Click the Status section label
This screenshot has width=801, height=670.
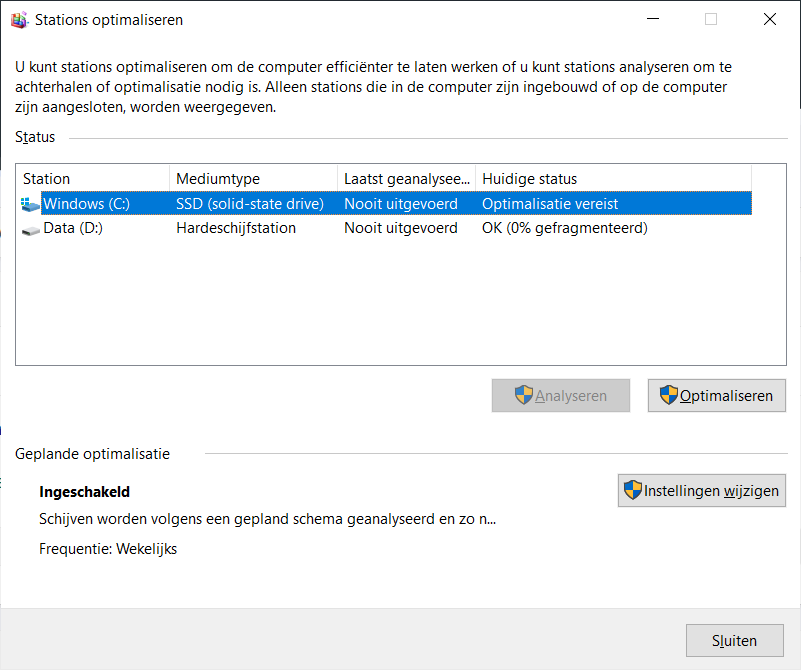click(35, 137)
